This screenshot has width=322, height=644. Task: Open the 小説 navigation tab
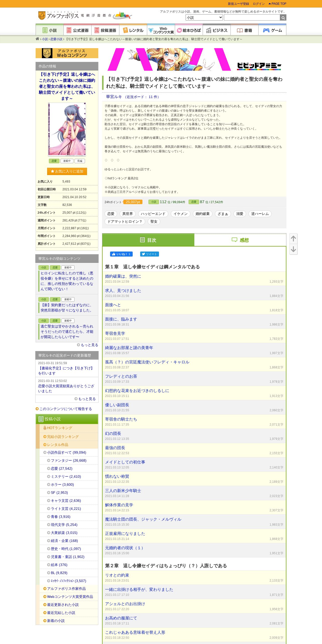[50, 30]
